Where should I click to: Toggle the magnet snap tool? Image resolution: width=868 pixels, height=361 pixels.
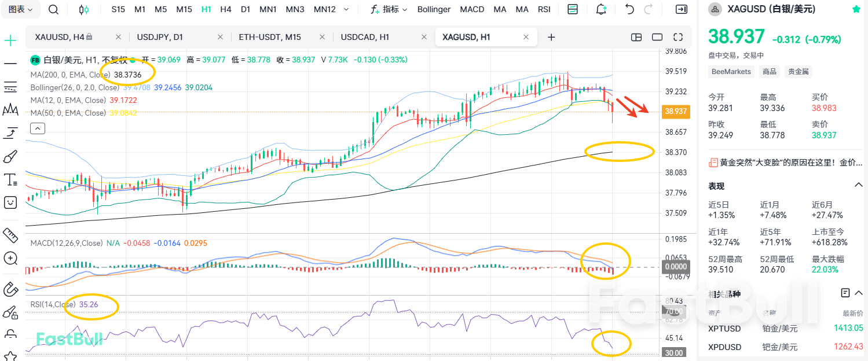pos(11,289)
